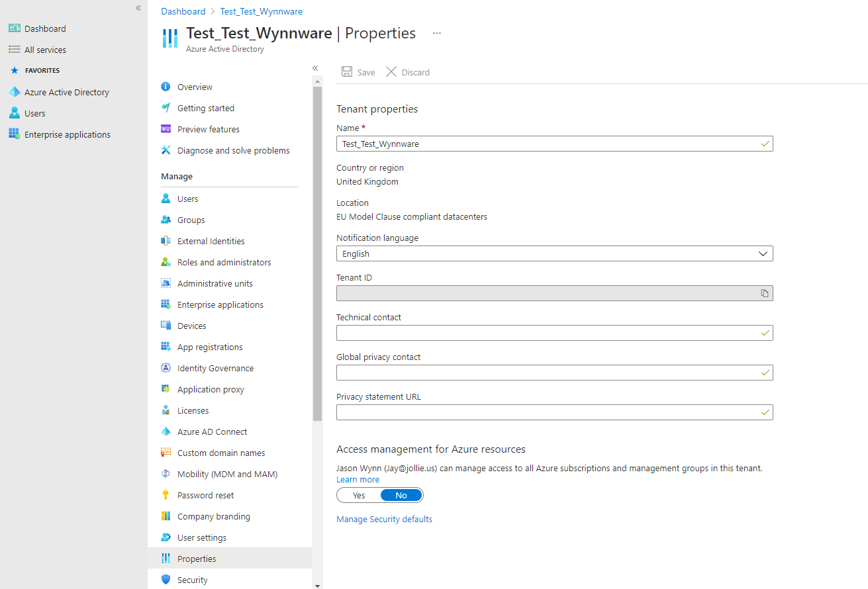Click the Overview info icon

[x=166, y=87]
